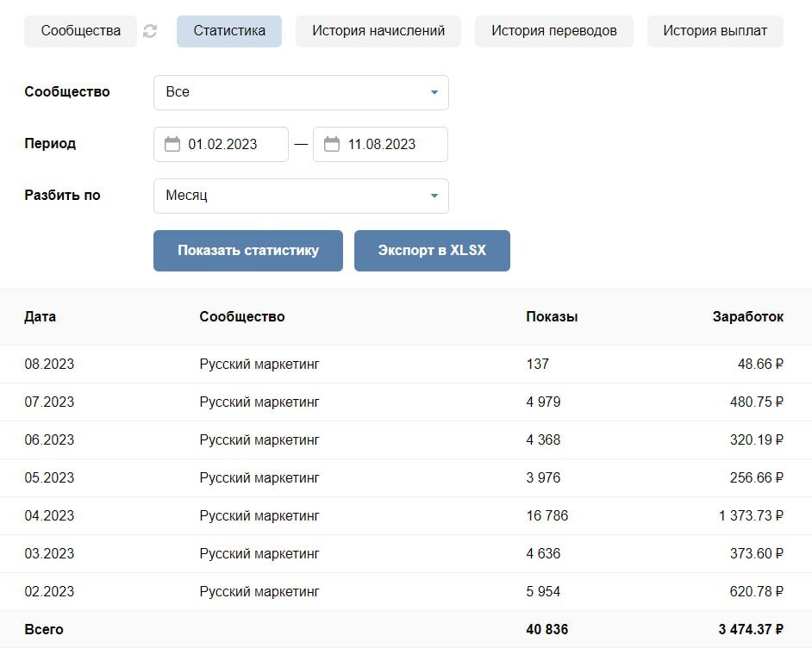
Task: Click the Сообщество column header
Action: [x=242, y=316]
